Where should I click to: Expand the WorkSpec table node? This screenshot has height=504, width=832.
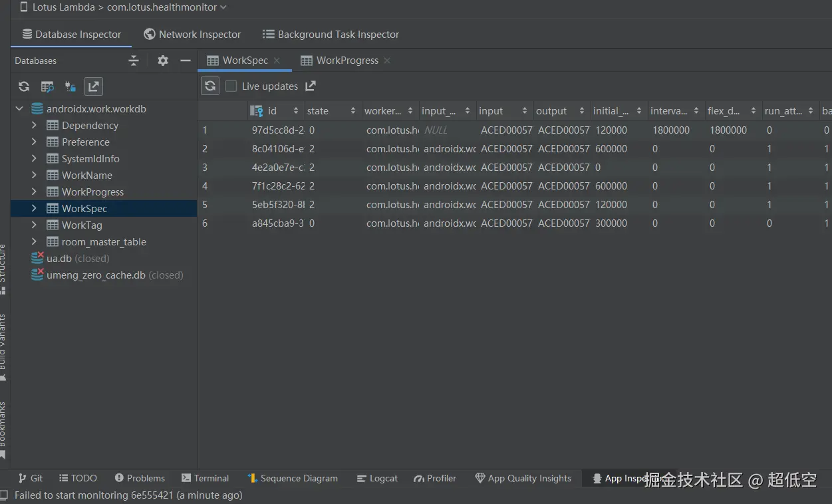click(34, 208)
